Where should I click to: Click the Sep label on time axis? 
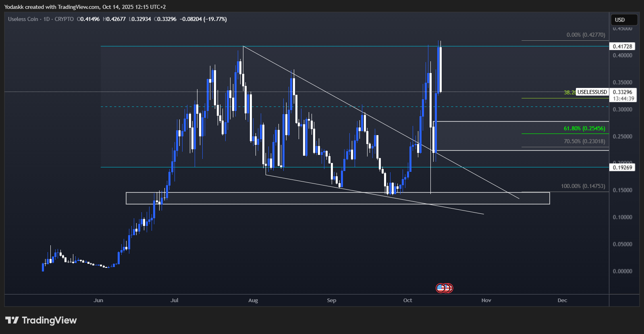click(x=332, y=300)
